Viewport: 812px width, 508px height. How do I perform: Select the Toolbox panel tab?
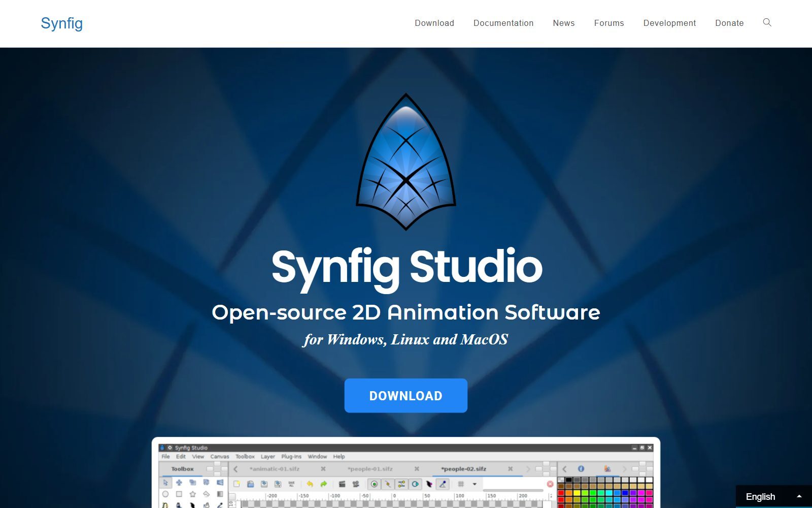(x=182, y=469)
